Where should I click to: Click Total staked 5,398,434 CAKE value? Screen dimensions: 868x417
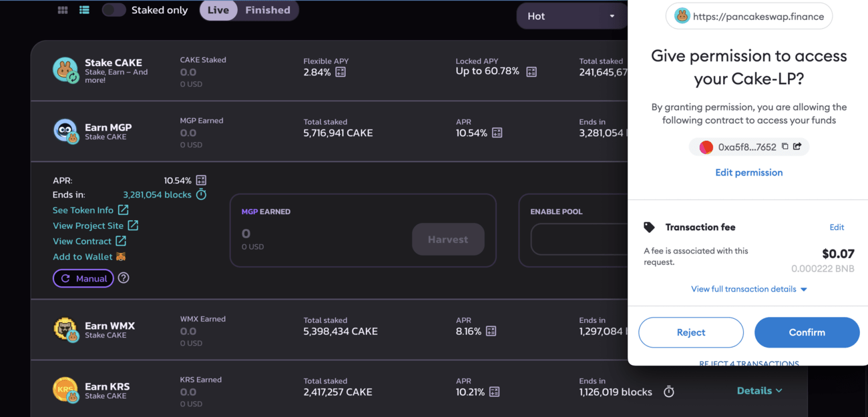341,331
